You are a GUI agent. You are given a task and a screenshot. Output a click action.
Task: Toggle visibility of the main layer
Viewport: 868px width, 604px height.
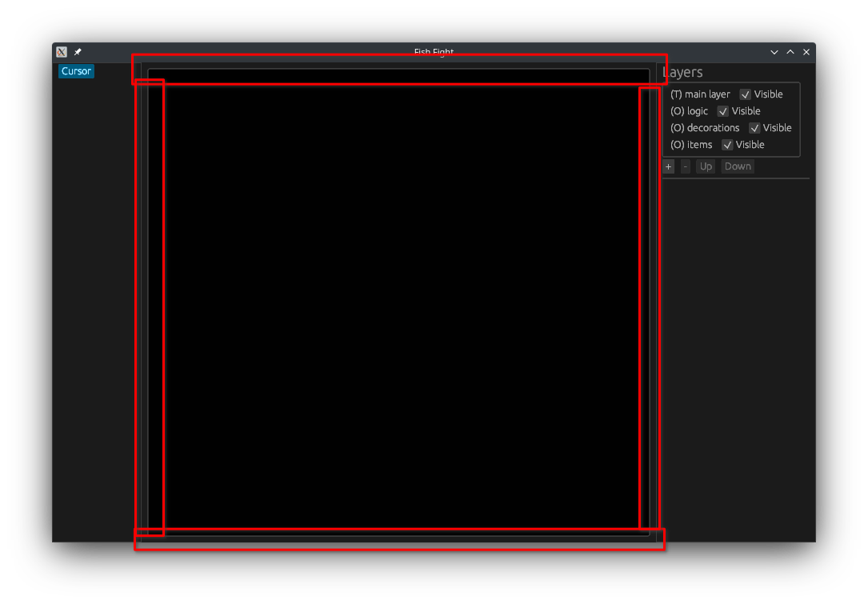(x=745, y=94)
